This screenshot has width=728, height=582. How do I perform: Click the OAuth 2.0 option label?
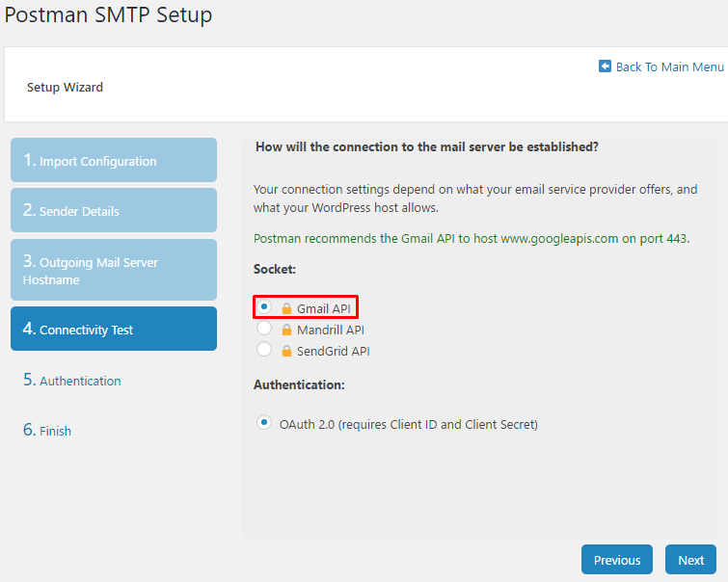pos(409,424)
